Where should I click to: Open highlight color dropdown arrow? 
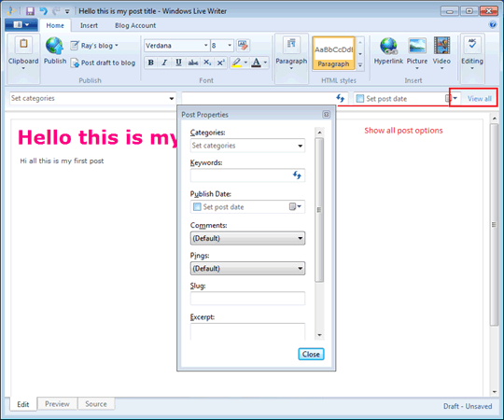tap(245, 63)
